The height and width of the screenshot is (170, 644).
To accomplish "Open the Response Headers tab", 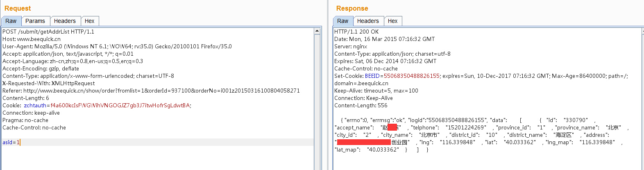I will click(x=368, y=21).
